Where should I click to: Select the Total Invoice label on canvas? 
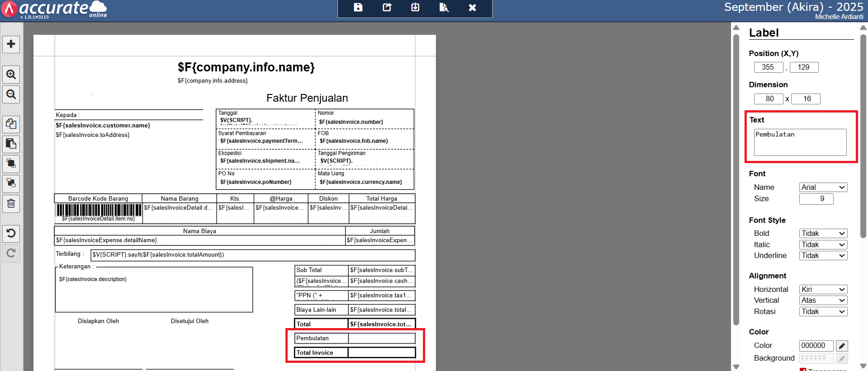coord(321,352)
